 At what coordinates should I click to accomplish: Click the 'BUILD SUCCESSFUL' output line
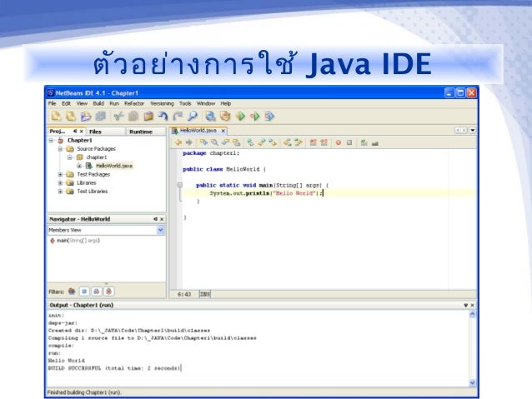pyautogui.click(x=115, y=368)
